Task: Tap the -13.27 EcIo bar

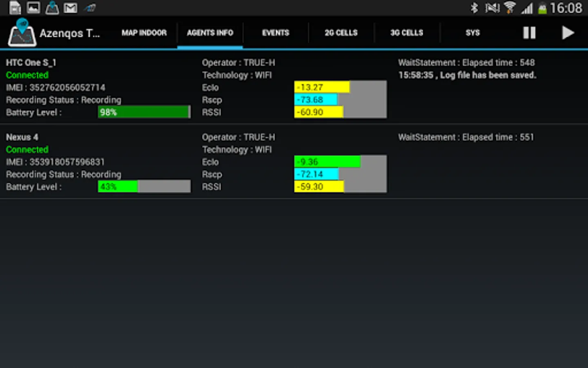Action: pyautogui.click(x=340, y=87)
